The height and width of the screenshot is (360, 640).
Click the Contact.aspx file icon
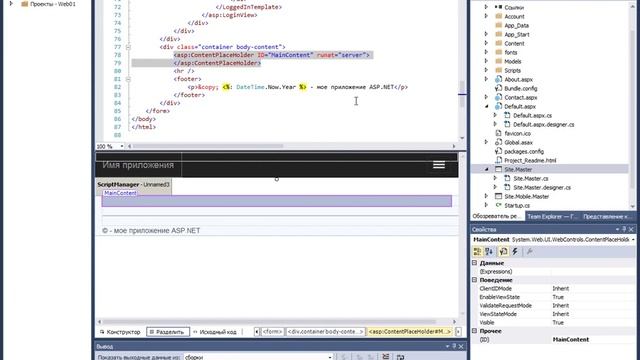point(498,97)
